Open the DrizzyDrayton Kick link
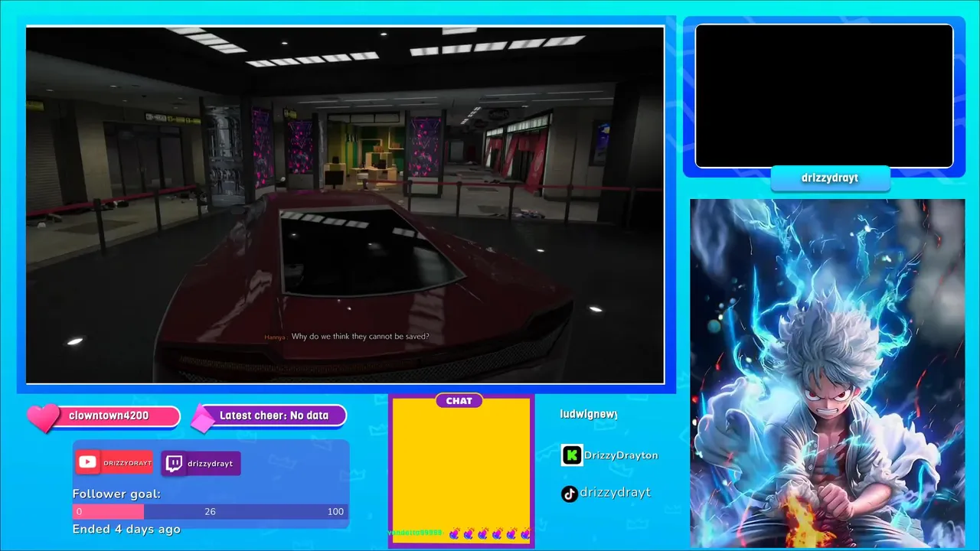This screenshot has width=980, height=551. 621,455
